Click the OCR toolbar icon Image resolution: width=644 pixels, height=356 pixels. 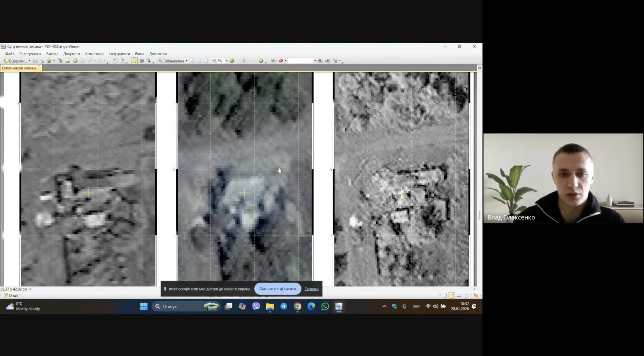(68, 61)
